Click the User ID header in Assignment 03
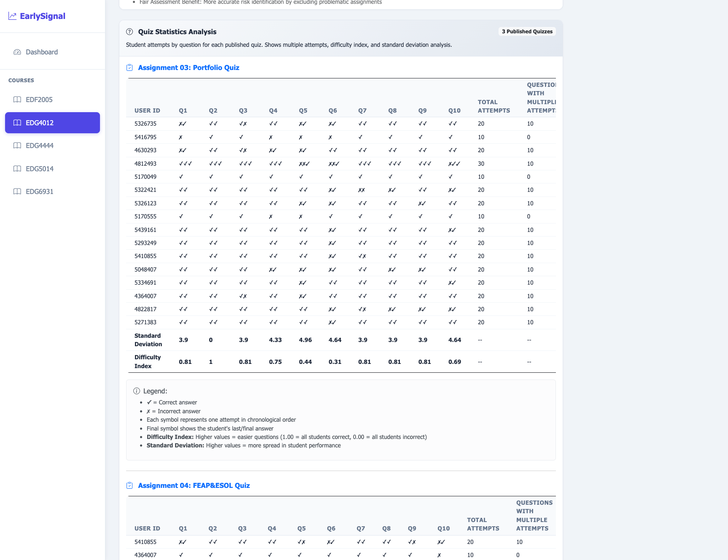This screenshot has height=560, width=728. pyautogui.click(x=147, y=110)
